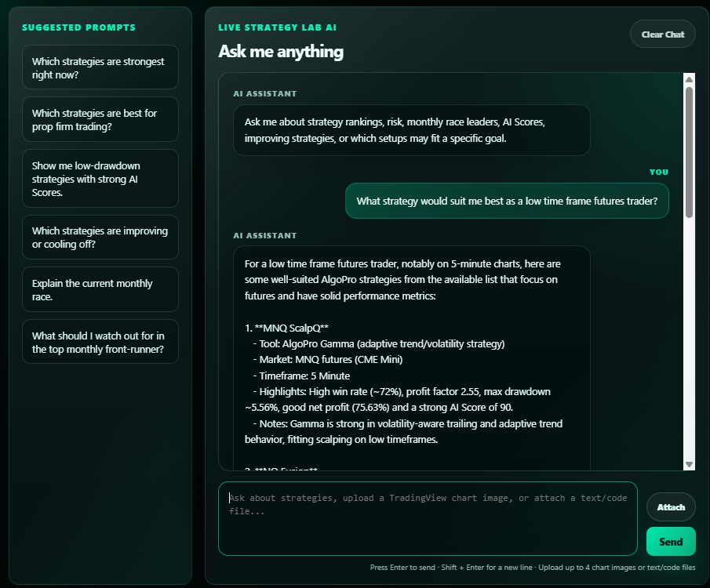Click the 'Suggested Prompts' panel title
This screenshot has height=588, width=710.
click(x=78, y=27)
